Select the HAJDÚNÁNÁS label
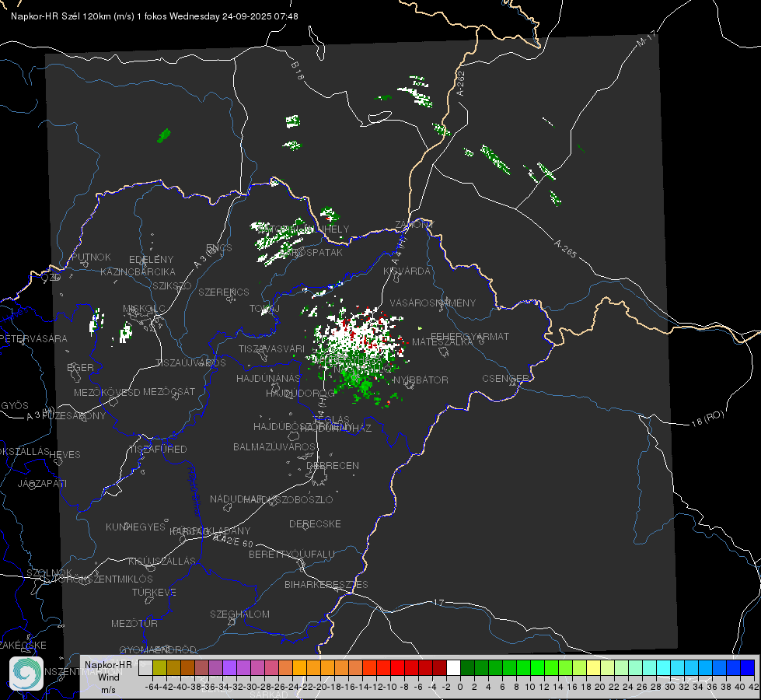The height and width of the screenshot is (700, 761). click(x=268, y=378)
